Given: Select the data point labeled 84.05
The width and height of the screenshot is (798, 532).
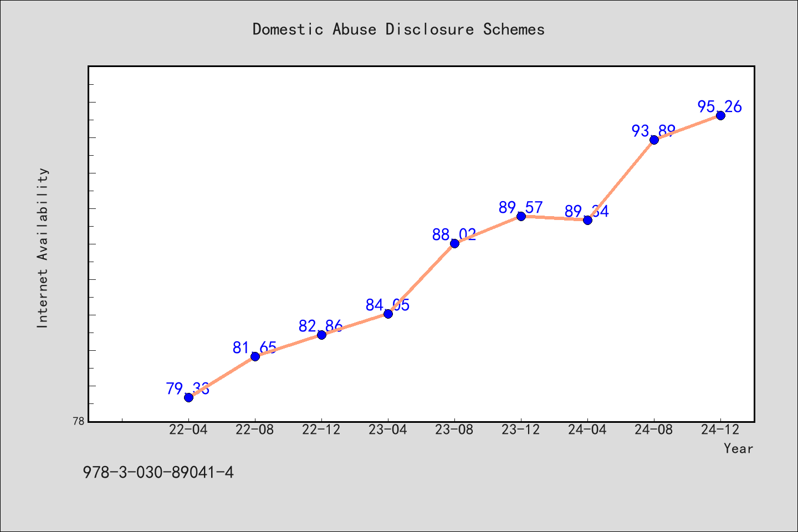Looking at the screenshot, I should pos(388,314).
